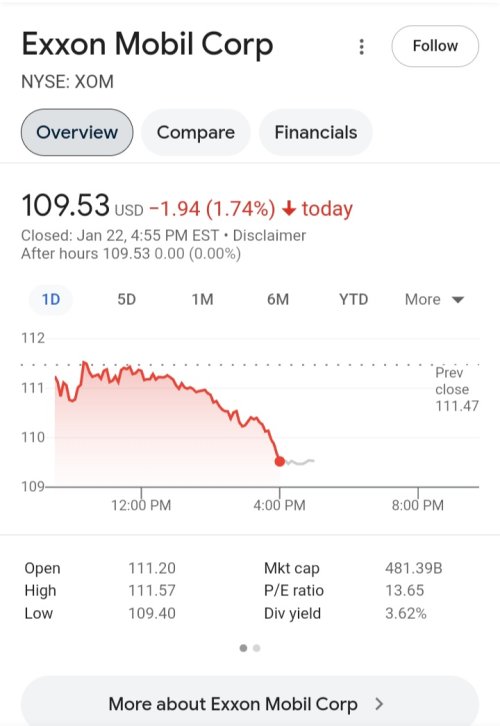The width and height of the screenshot is (500, 726).
Task: Go to second stats page dot
Action: [x=256, y=648]
